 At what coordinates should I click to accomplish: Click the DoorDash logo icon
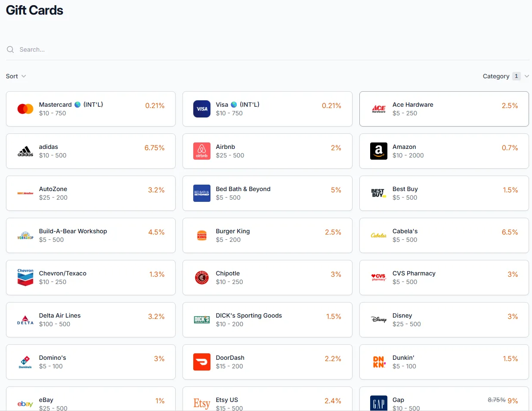click(202, 362)
